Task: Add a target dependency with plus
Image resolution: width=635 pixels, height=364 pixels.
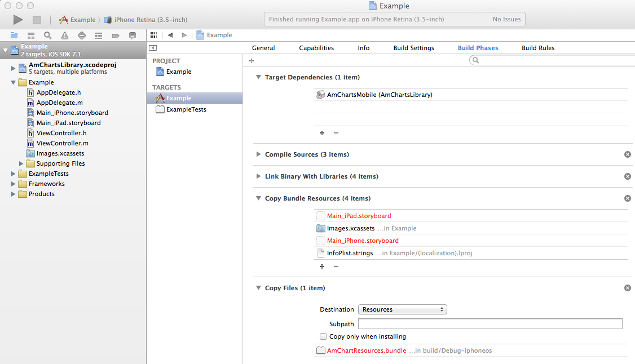Action: pyautogui.click(x=322, y=133)
